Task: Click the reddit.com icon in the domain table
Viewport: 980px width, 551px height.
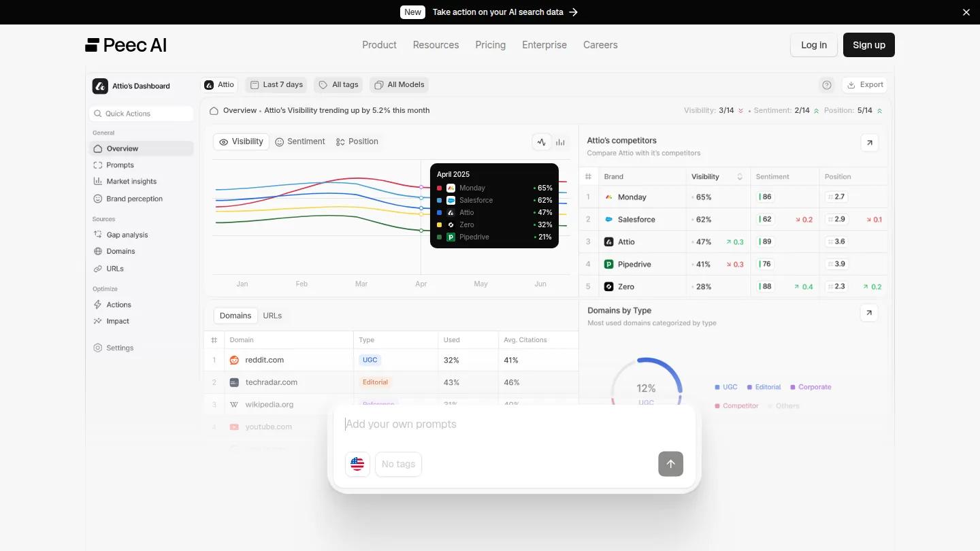Action: (x=234, y=360)
